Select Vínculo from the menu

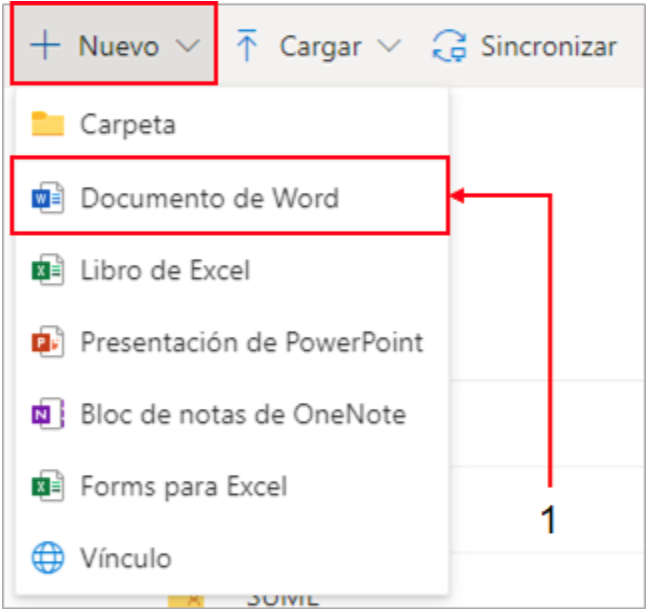pyautogui.click(x=232, y=557)
